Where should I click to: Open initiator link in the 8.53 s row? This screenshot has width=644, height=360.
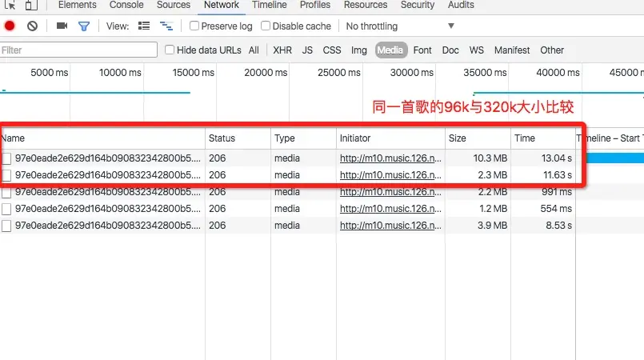(390, 226)
